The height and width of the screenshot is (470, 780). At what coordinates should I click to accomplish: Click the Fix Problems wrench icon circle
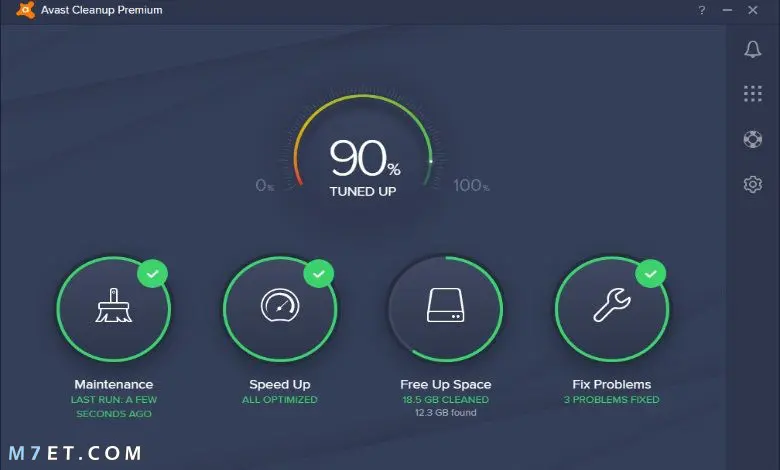(612, 309)
